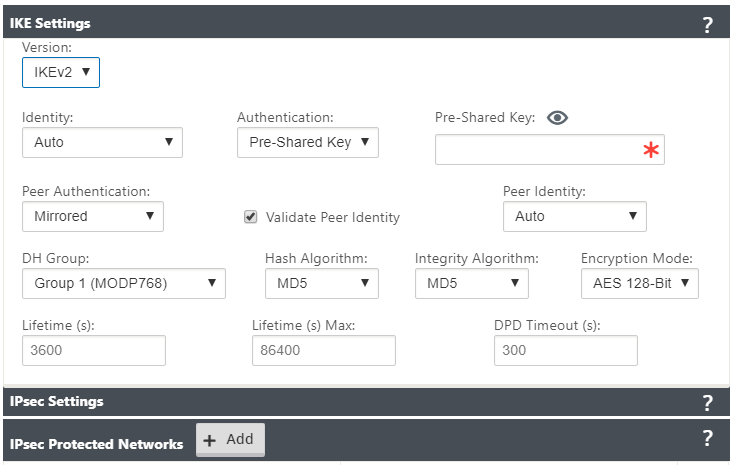Add a new IPsec Protected Network

pos(230,440)
